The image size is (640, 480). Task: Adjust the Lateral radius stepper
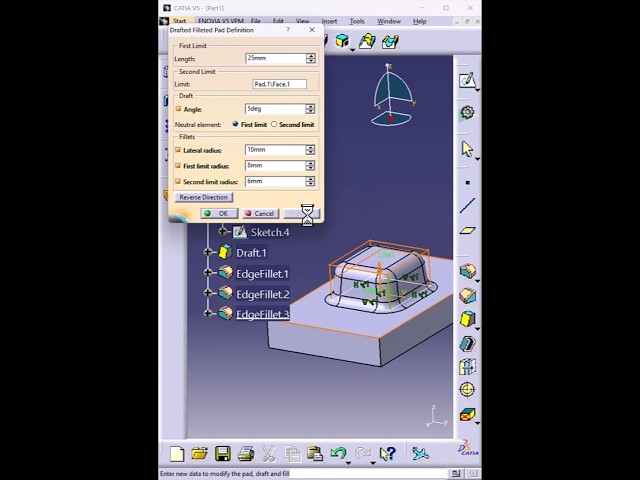310,150
